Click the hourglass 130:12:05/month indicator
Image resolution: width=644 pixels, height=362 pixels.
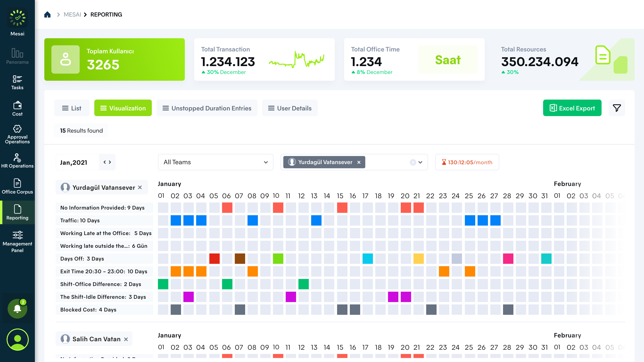[x=467, y=162]
